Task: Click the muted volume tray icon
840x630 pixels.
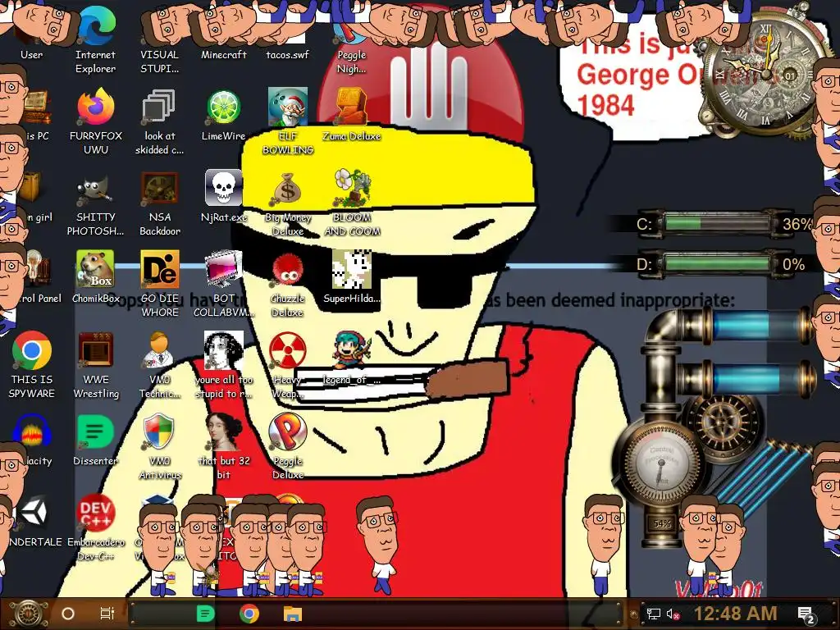Action: tap(673, 614)
